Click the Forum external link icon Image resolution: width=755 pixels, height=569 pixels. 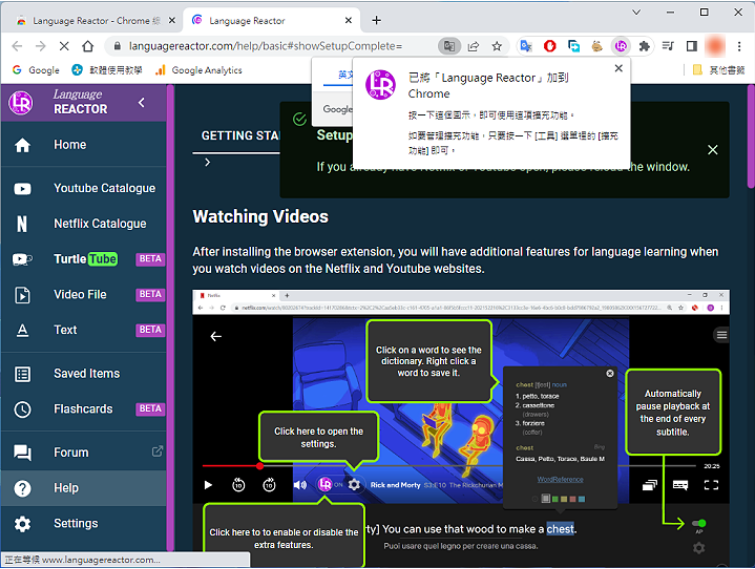pos(157,452)
